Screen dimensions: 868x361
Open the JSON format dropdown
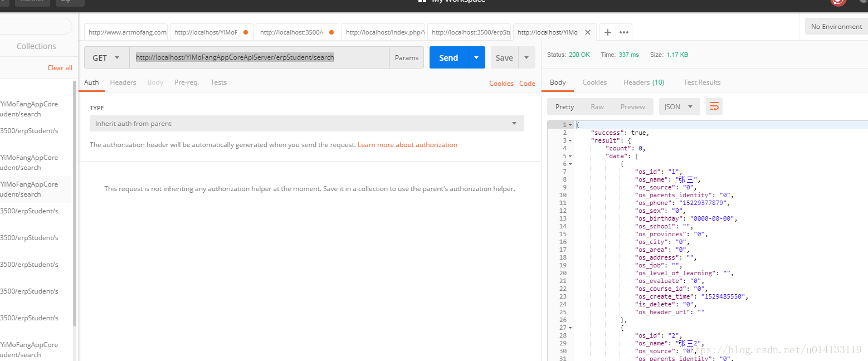point(679,106)
